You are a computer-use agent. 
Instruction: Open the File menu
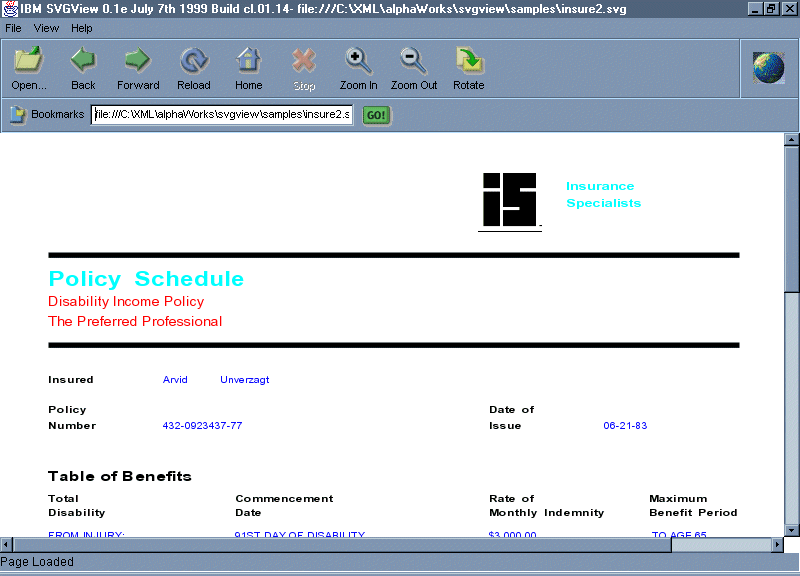click(13, 28)
